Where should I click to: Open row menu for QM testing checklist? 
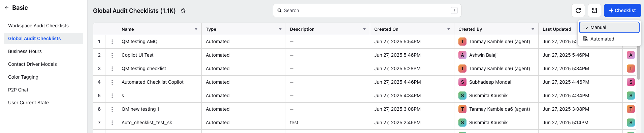pyautogui.click(x=112, y=69)
